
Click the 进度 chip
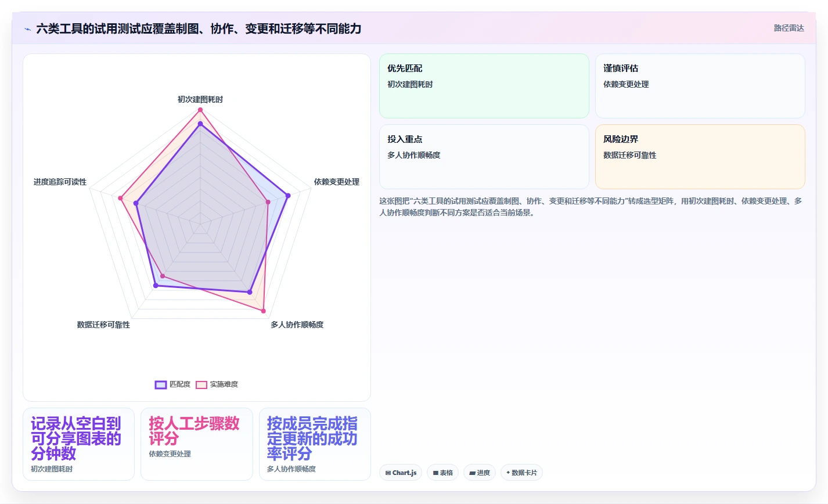[x=480, y=473]
